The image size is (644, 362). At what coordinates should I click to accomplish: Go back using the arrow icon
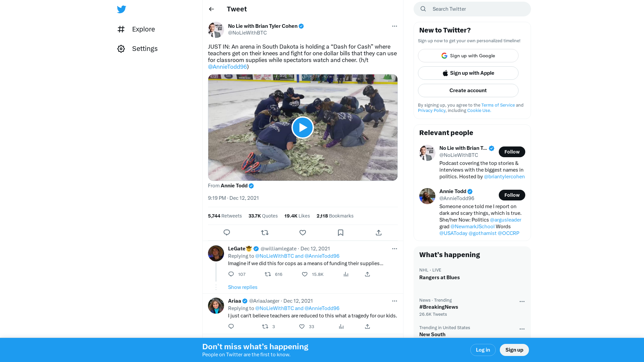point(211,9)
